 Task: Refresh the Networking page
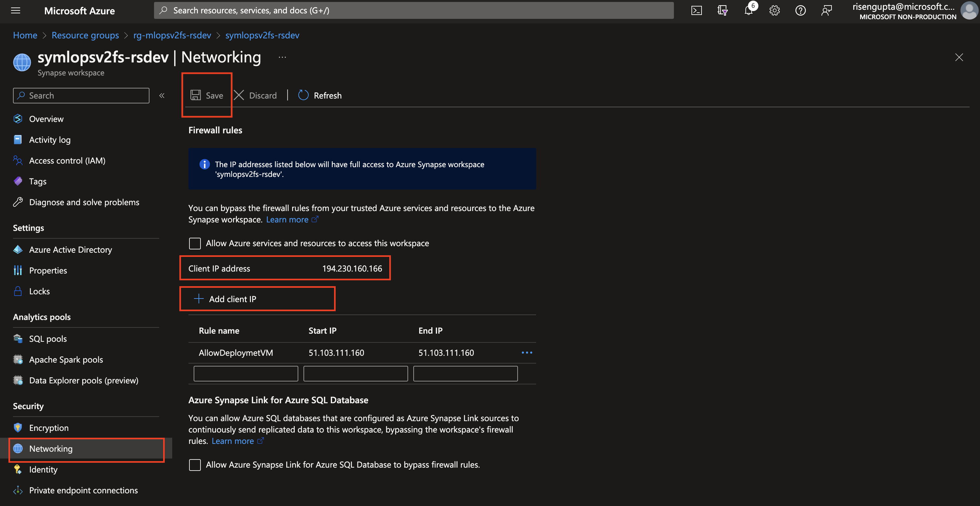coord(320,95)
